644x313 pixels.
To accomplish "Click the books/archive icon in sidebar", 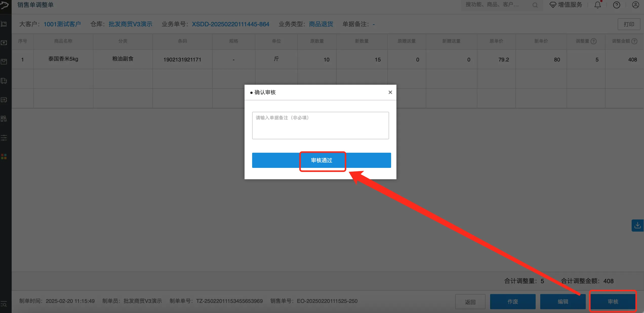I will coord(4,119).
